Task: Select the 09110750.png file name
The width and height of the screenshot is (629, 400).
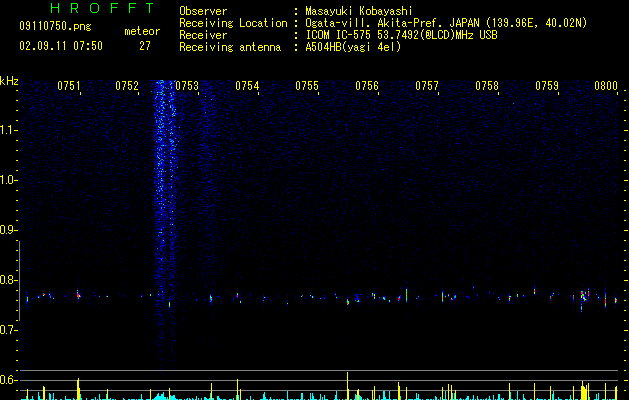Action: pos(55,27)
